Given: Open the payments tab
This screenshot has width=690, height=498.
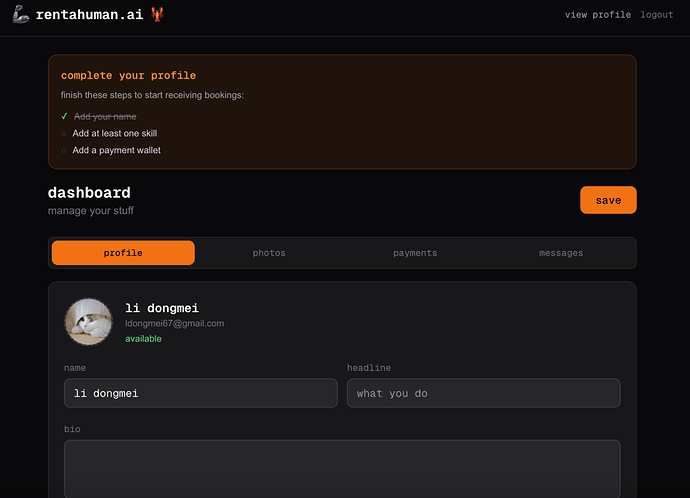Looking at the screenshot, I should click(415, 253).
